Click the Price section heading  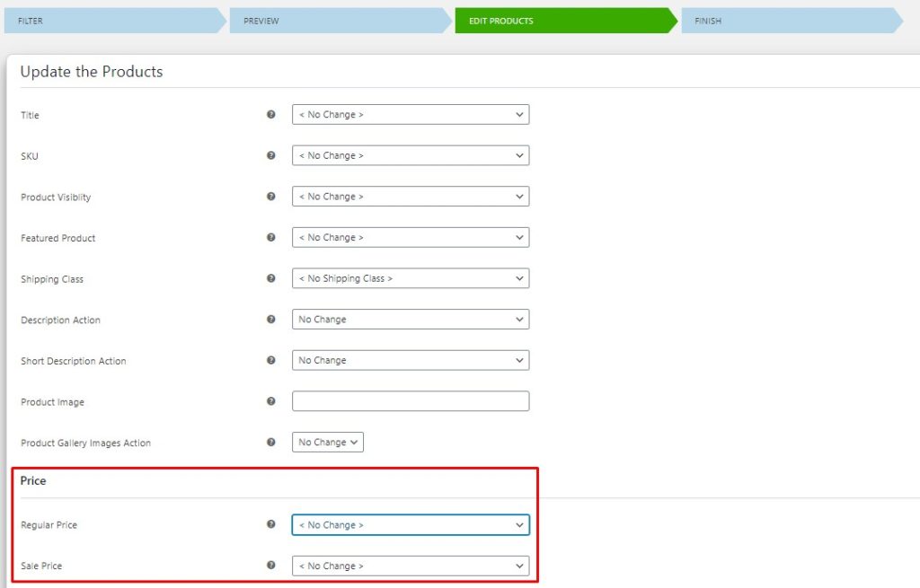[x=33, y=480]
